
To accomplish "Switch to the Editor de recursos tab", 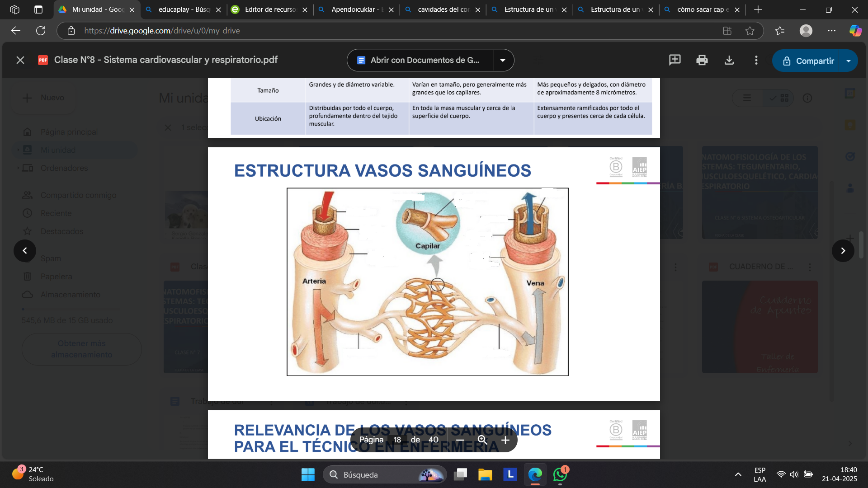I will coord(270,9).
